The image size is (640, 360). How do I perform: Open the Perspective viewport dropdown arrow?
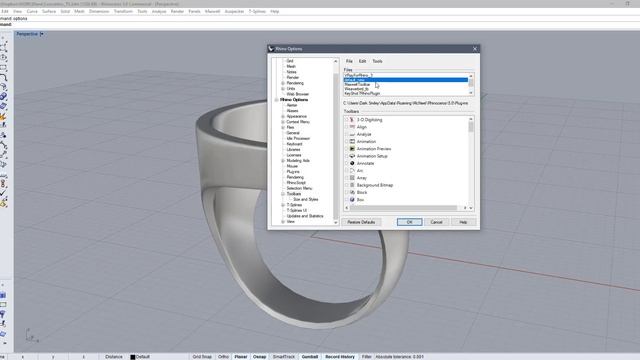[x=42, y=34]
